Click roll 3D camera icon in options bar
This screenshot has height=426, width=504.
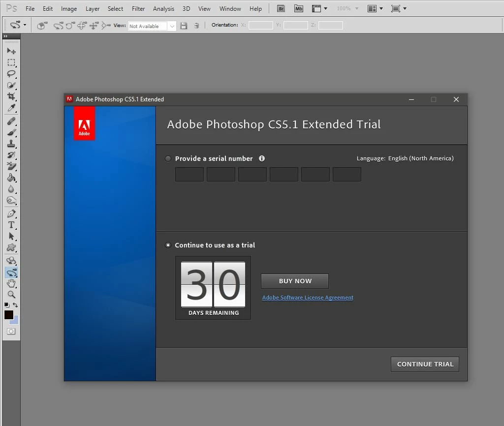[x=70, y=26]
